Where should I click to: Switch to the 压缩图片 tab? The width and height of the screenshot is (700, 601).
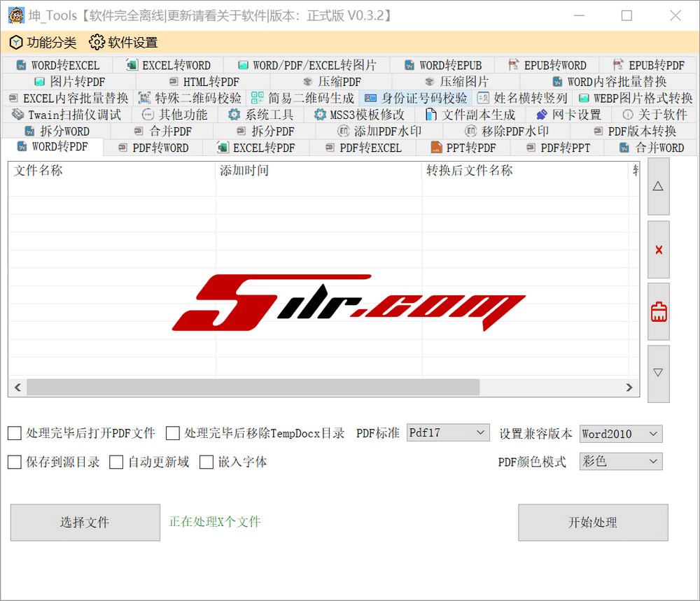[x=457, y=82]
